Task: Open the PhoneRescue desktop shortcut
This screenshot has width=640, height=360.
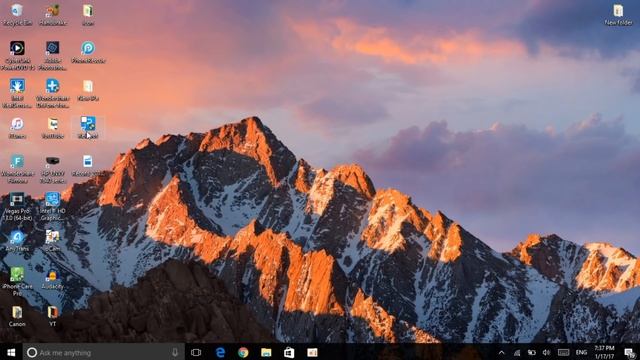Action: point(88,52)
